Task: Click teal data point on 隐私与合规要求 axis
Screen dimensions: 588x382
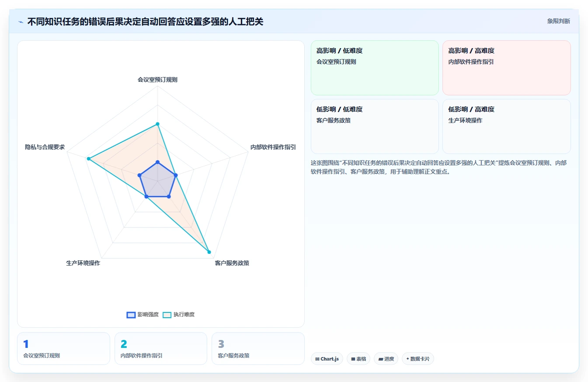Action: [x=88, y=159]
